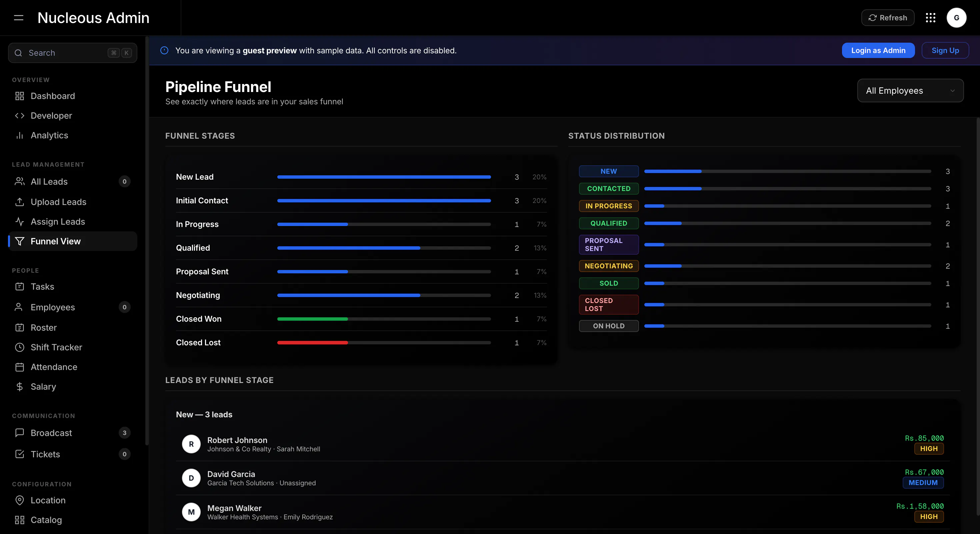Image resolution: width=980 pixels, height=534 pixels.
Task: Click the CLOSED LOST status badge
Action: (x=609, y=305)
